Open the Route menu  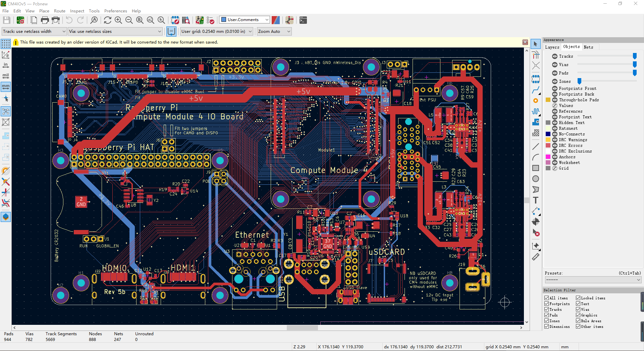pyautogui.click(x=60, y=11)
